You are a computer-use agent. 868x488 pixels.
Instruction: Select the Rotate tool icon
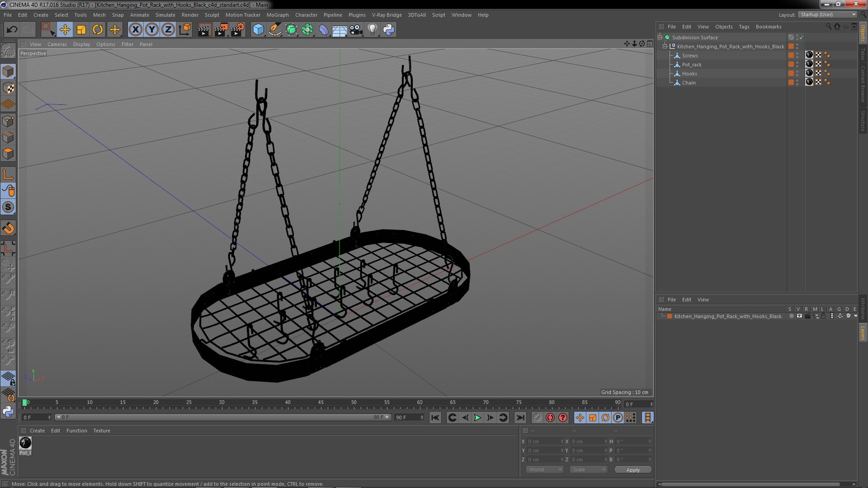tap(98, 30)
